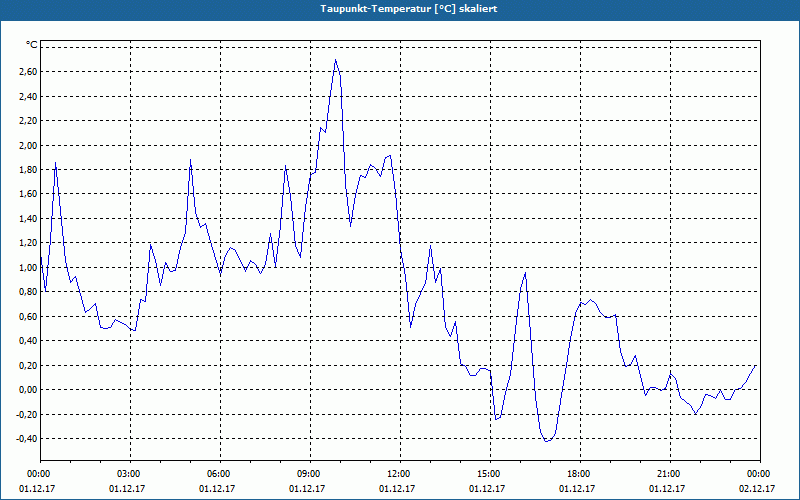Select the 0,40 y-axis value
The image size is (800, 500).
coord(27,341)
